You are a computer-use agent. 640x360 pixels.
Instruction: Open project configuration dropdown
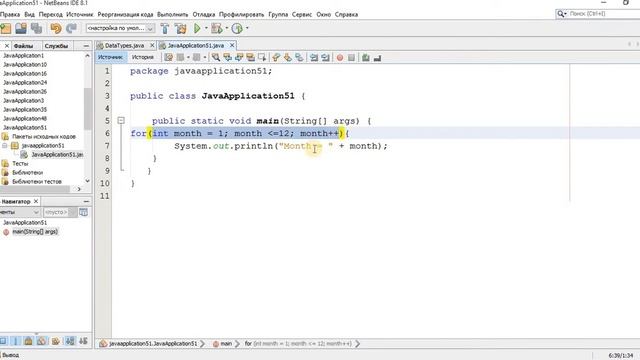[120, 28]
